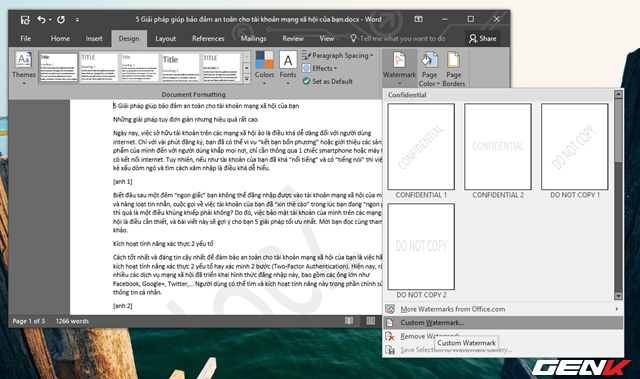Open the References tab
This screenshot has height=379, width=640.
(x=208, y=38)
